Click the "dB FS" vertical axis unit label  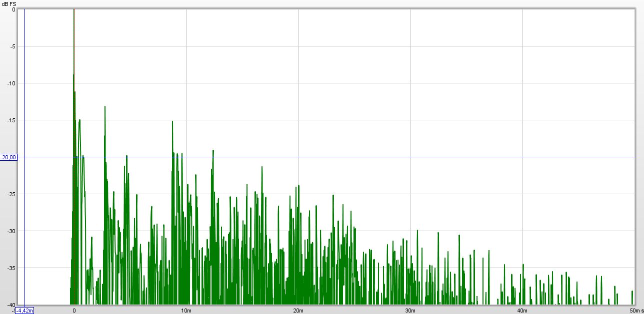pos(8,4)
